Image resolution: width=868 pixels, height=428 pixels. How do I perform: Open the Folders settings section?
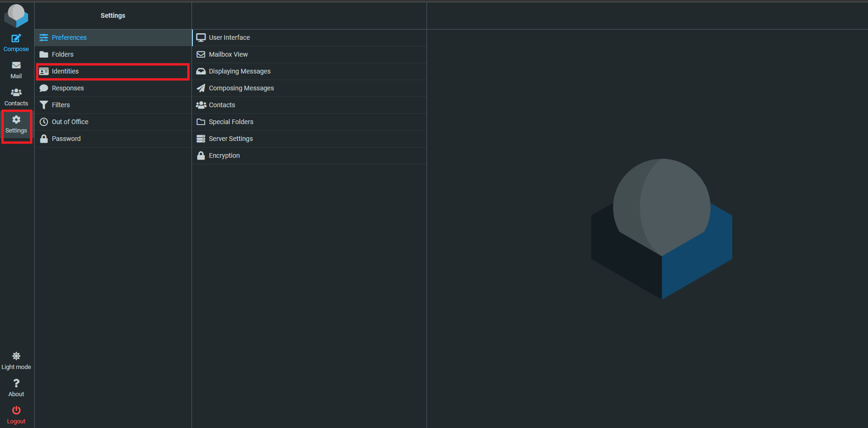[62, 54]
